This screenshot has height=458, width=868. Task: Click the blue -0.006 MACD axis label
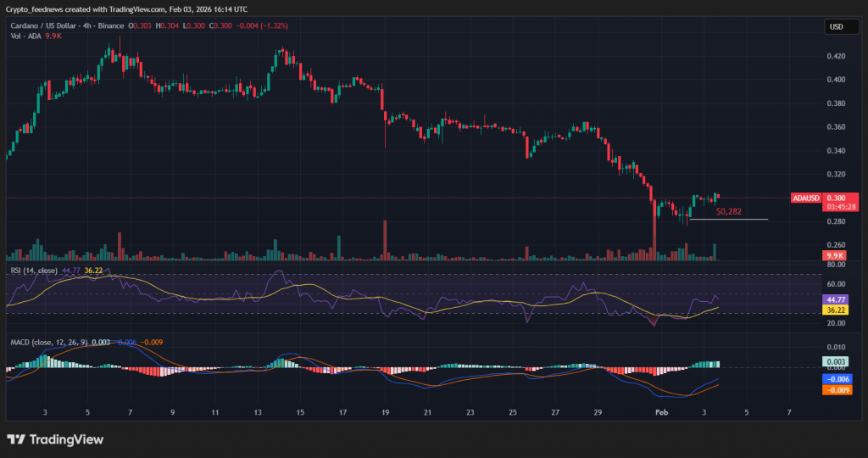coord(837,379)
